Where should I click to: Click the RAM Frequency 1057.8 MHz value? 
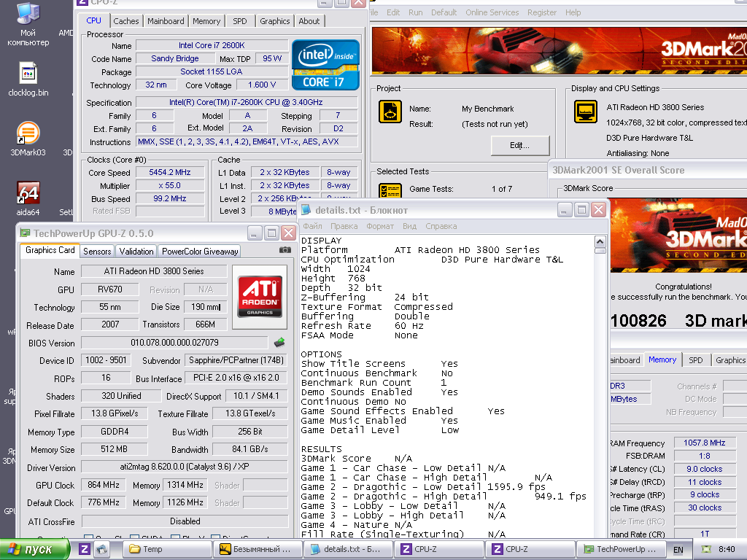pyautogui.click(x=704, y=443)
